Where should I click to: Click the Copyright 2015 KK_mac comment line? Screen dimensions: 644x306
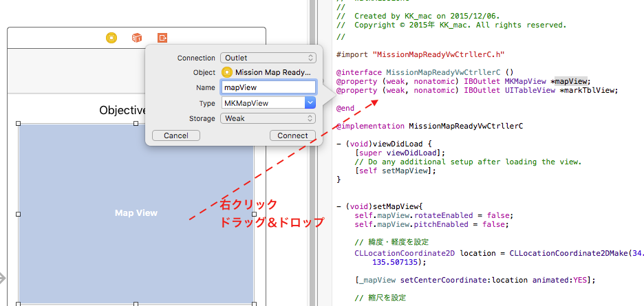(451, 25)
